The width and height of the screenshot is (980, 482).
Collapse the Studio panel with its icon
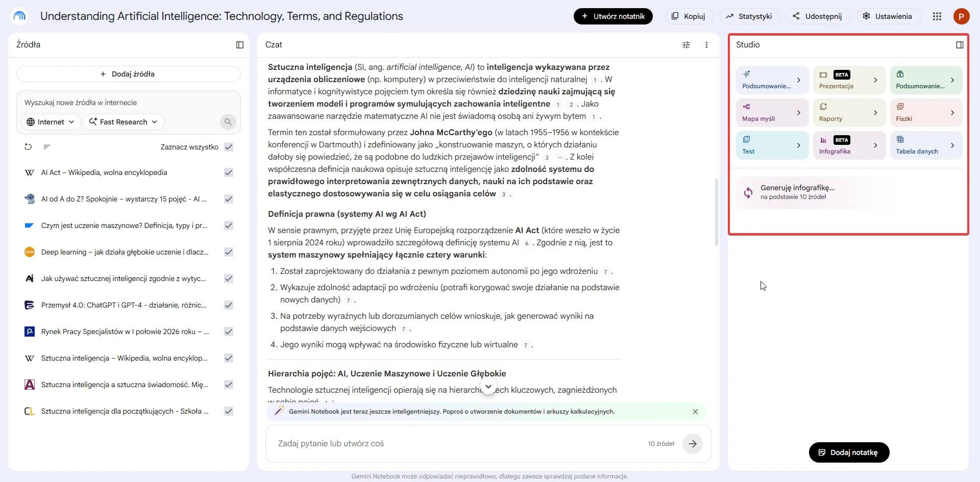click(x=960, y=45)
